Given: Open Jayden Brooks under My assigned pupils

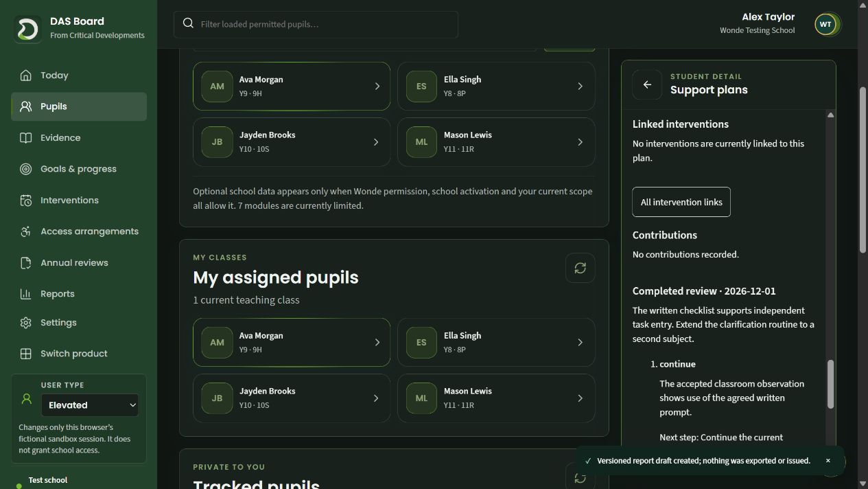Looking at the screenshot, I should [x=292, y=398].
